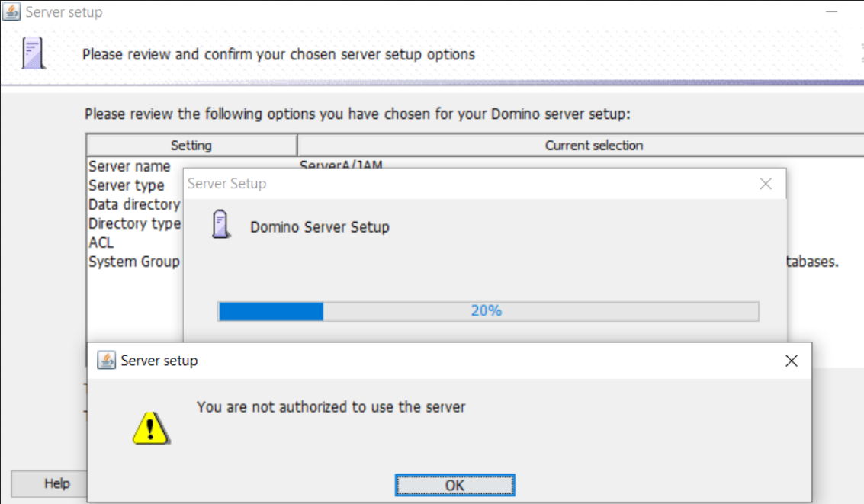
Task: Select the Data directory row
Action: click(x=133, y=204)
